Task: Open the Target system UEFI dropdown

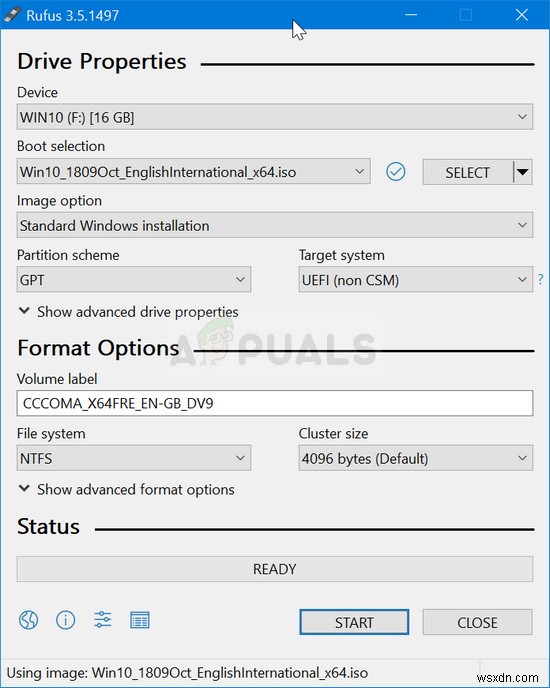Action: [x=415, y=279]
